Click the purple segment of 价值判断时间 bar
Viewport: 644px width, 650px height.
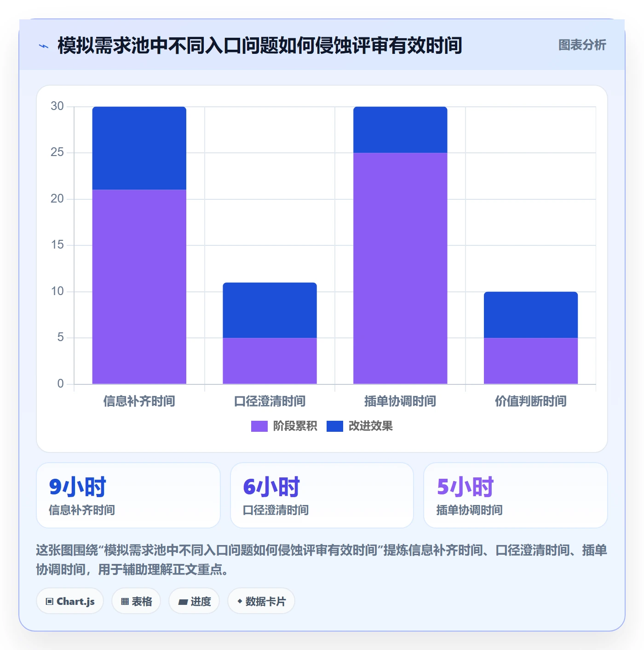point(531,361)
